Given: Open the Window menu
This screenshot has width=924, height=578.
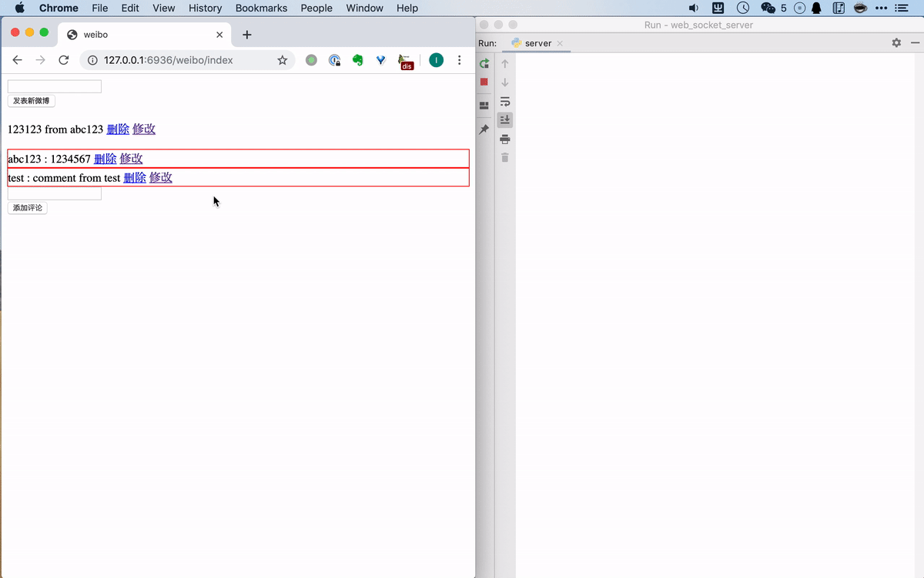Looking at the screenshot, I should pyautogui.click(x=364, y=8).
